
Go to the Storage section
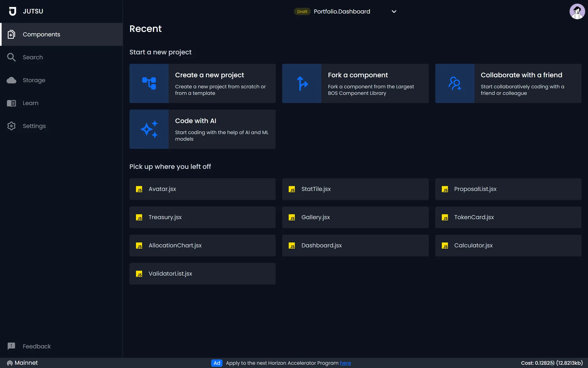[x=61, y=80]
